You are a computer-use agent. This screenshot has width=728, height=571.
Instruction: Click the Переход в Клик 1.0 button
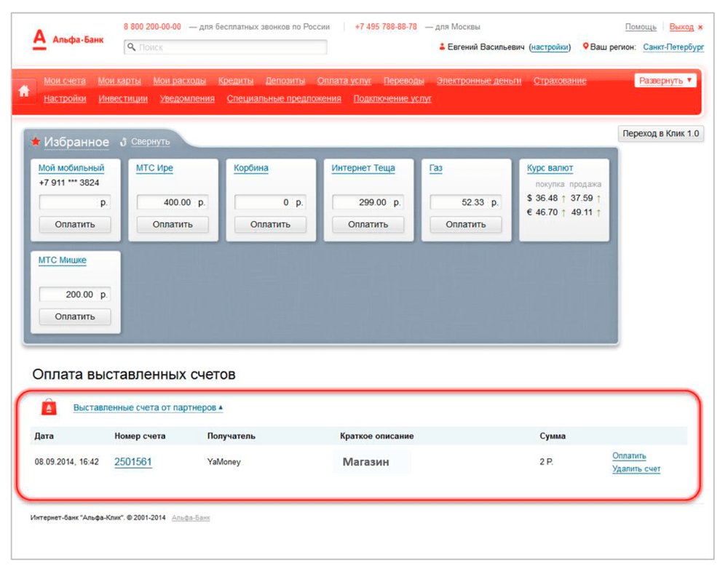661,134
